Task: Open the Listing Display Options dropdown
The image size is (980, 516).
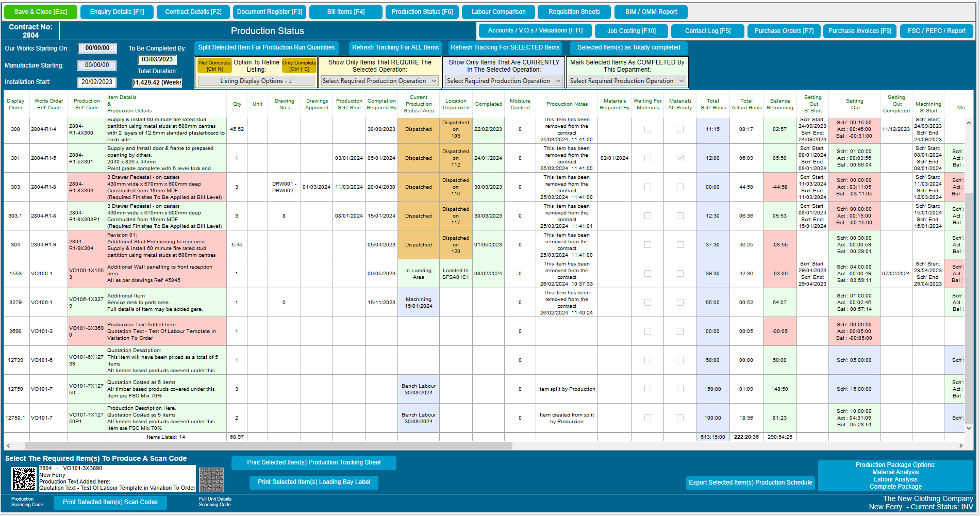Action: coord(256,80)
